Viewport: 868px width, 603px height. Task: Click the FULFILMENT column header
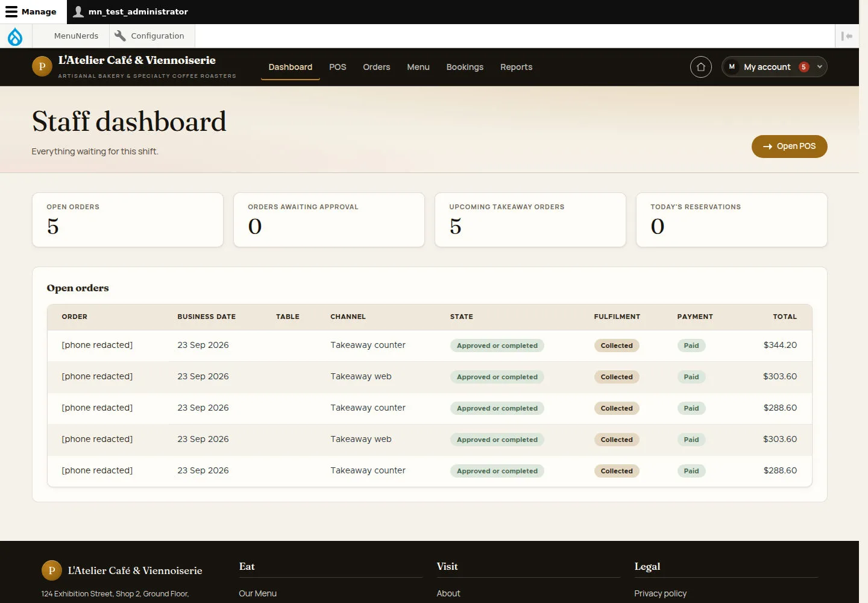pyautogui.click(x=617, y=317)
